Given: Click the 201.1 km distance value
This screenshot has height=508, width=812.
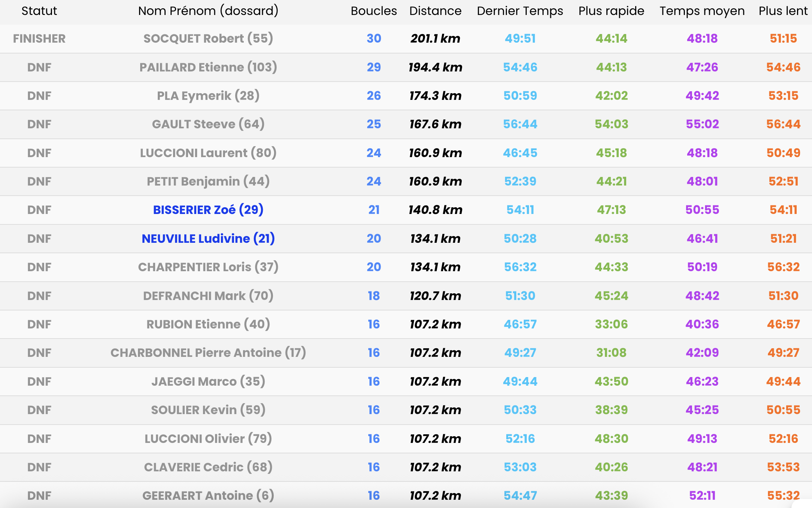Looking at the screenshot, I should click(x=435, y=39).
